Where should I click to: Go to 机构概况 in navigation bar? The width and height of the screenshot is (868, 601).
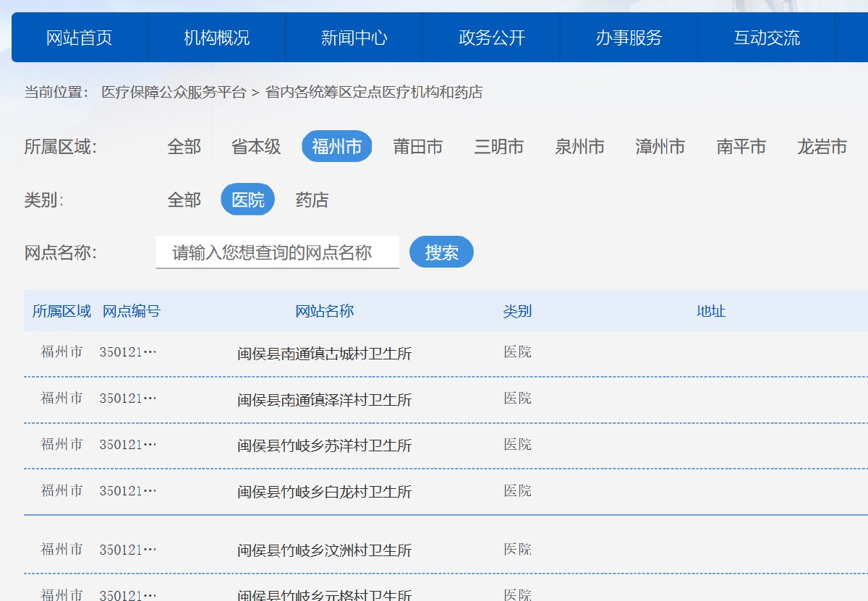[x=217, y=38]
